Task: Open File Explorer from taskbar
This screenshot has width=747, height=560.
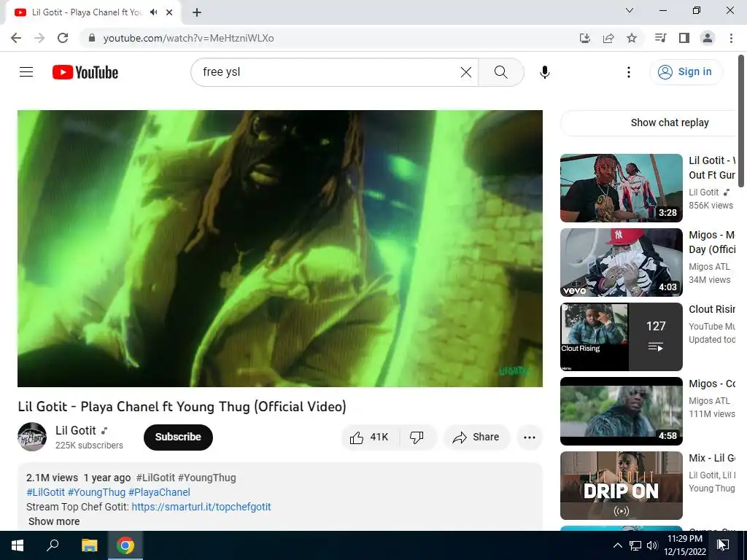Action: (89, 545)
